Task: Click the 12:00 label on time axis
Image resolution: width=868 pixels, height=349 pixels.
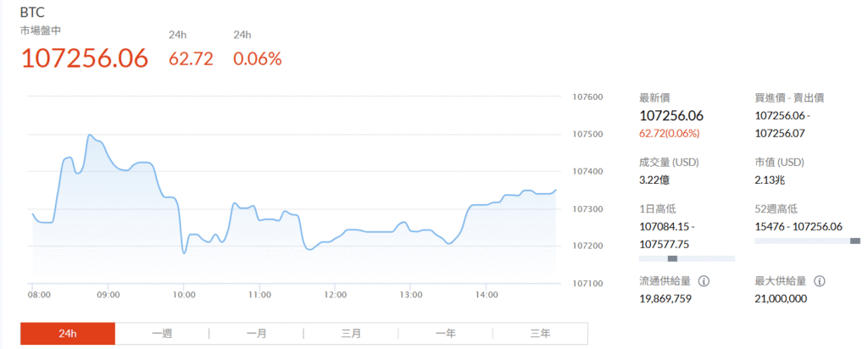Action: 336,296
